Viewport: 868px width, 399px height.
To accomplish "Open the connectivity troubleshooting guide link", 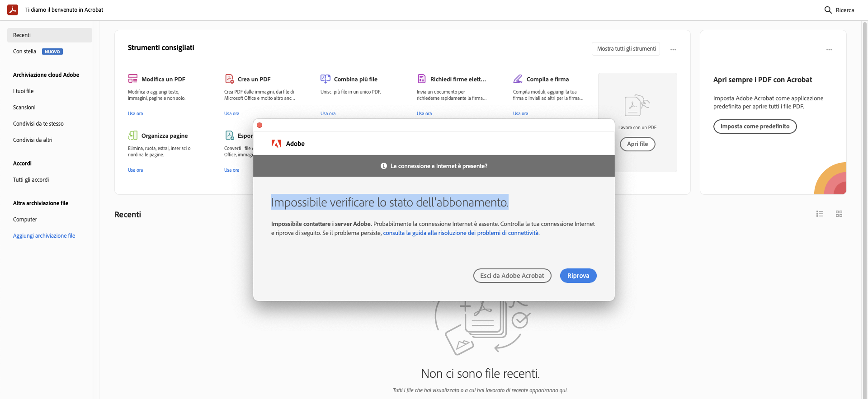I will click(x=461, y=233).
